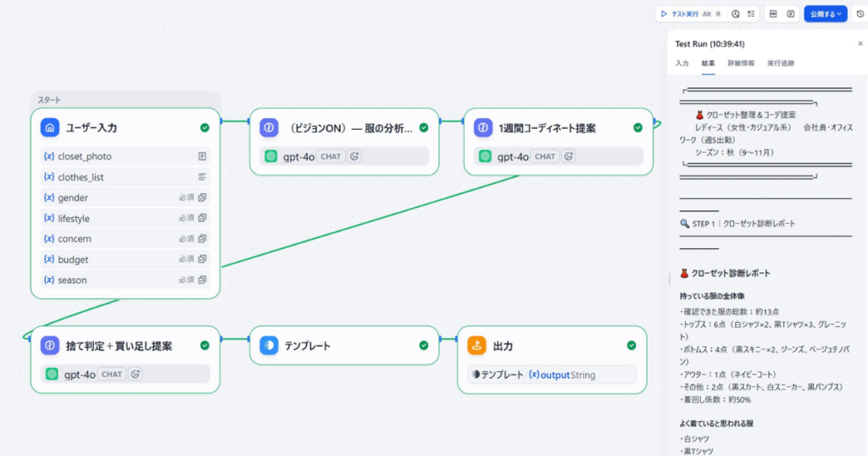Select the concern variable row

(x=125, y=238)
